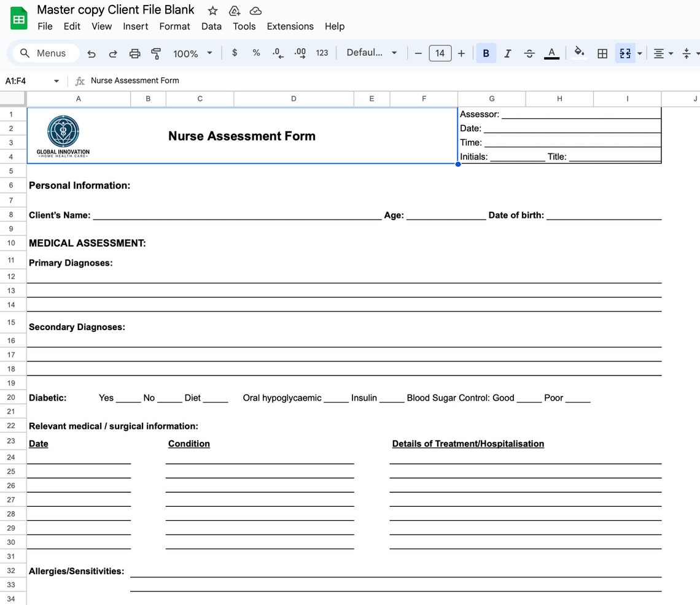Increase font size with plus button
700x605 pixels.
coord(461,53)
